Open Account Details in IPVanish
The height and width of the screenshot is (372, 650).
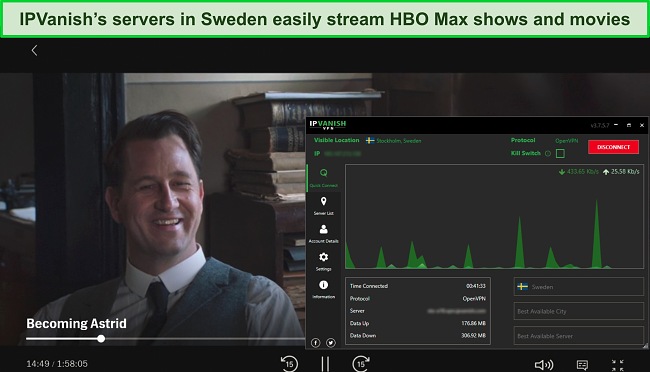(x=323, y=233)
